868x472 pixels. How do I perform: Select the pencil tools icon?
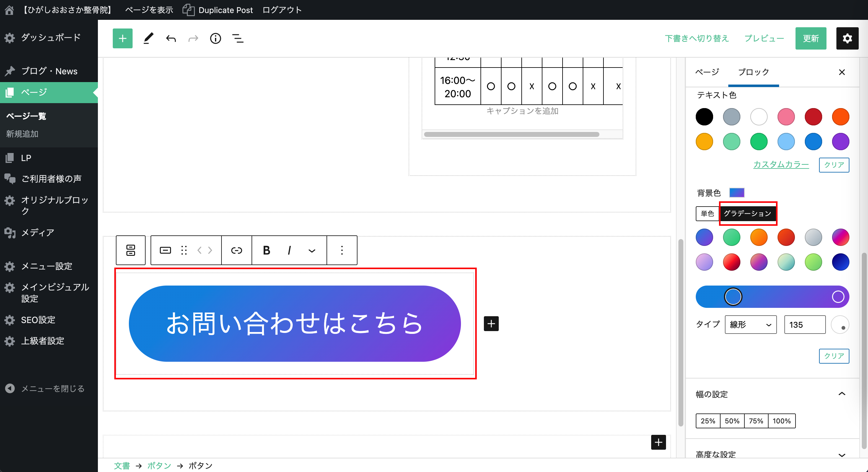coord(148,38)
